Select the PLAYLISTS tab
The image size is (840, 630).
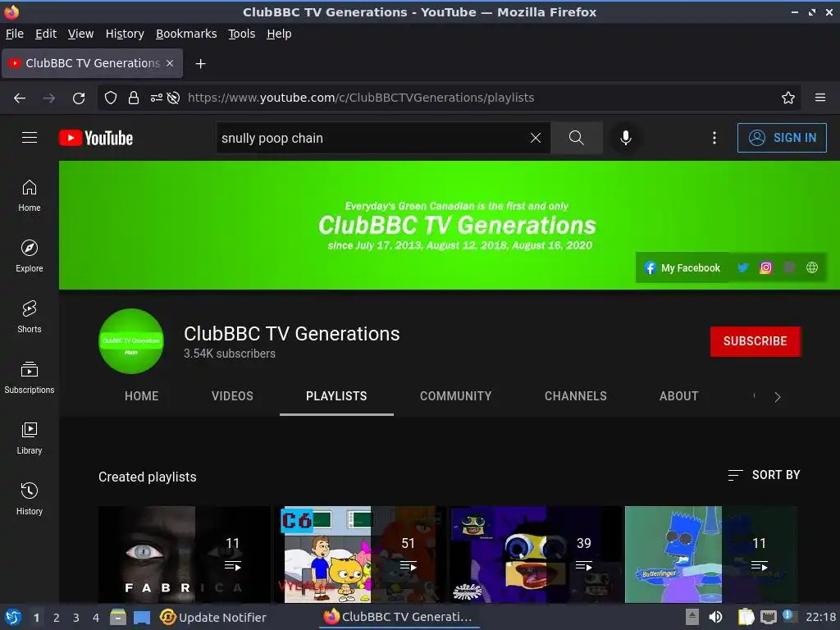336,396
